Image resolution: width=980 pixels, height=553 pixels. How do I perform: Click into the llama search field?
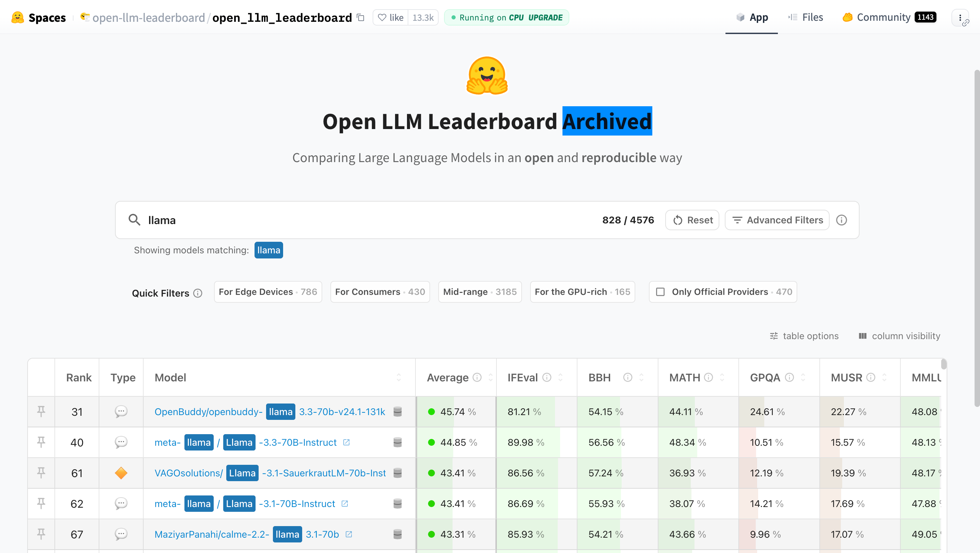tap(365, 220)
